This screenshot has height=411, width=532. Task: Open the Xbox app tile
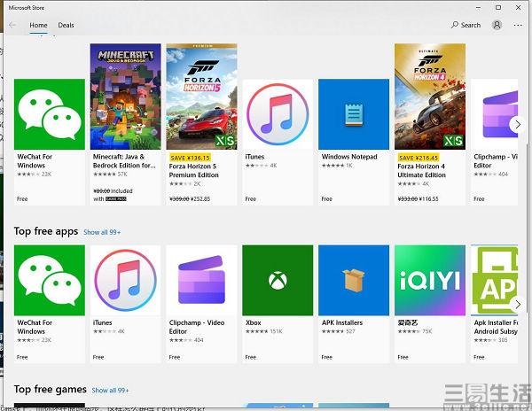[x=278, y=280]
